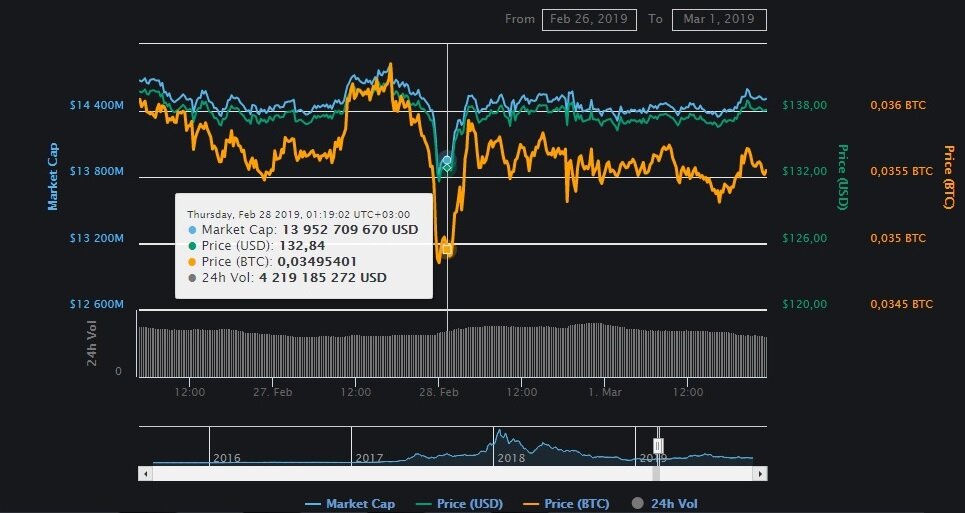
Task: Click the 28. Feb x-axis date label
Action: [x=438, y=392]
